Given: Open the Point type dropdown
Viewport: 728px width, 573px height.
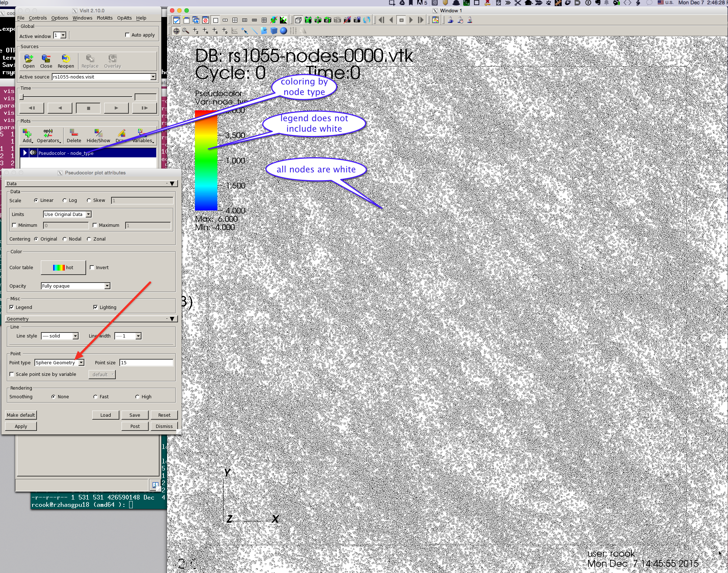Looking at the screenshot, I should pyautogui.click(x=59, y=363).
